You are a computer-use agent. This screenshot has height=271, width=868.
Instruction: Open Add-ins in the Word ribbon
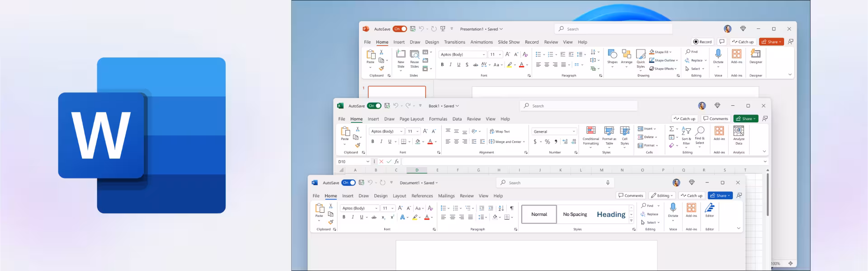pyautogui.click(x=691, y=210)
